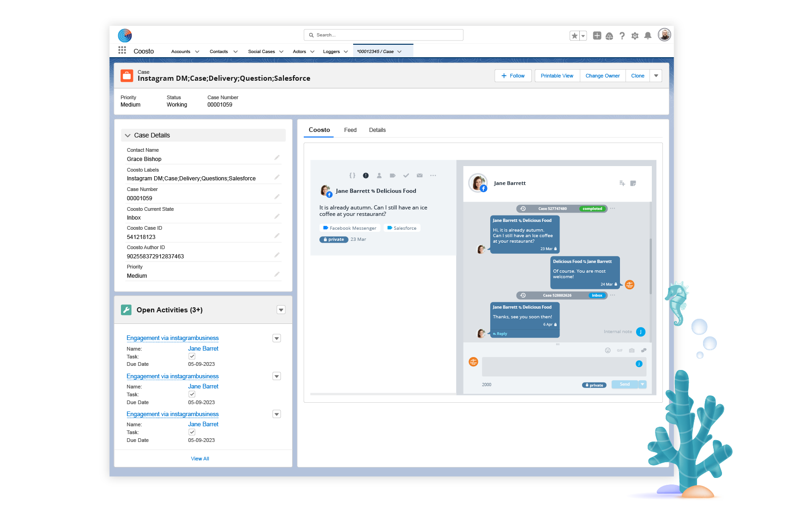Switch to the Coosto tab
812x519 pixels.
[319, 130]
